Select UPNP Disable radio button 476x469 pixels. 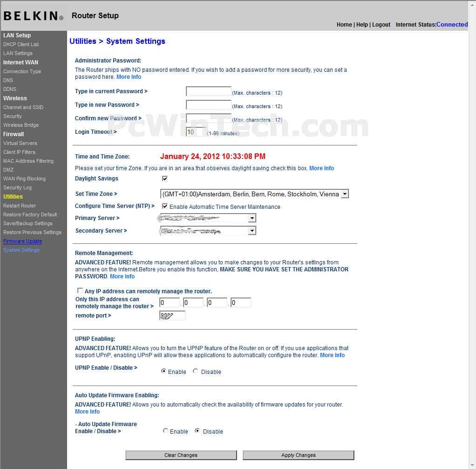pos(196,371)
